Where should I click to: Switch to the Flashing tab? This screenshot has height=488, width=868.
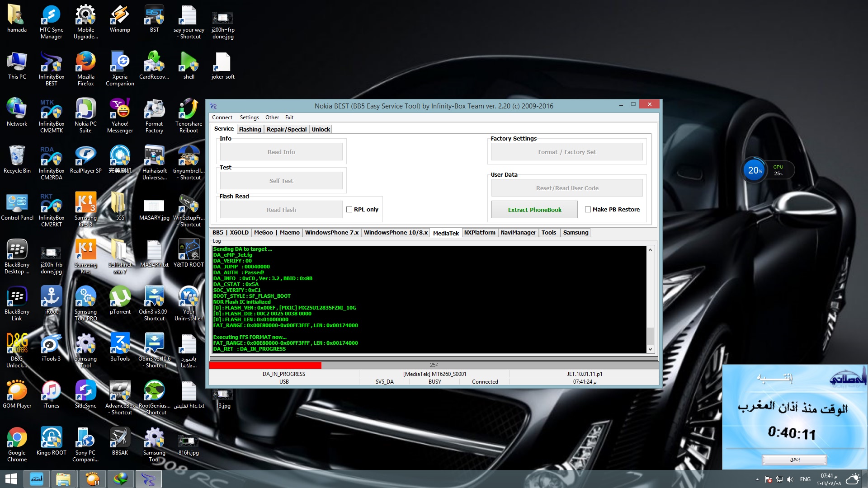tap(250, 129)
